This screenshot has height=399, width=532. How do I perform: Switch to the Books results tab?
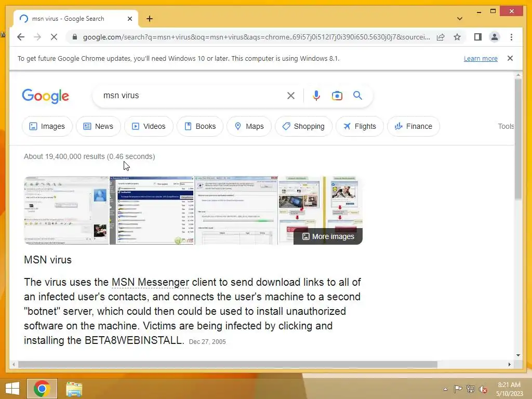pos(200,126)
